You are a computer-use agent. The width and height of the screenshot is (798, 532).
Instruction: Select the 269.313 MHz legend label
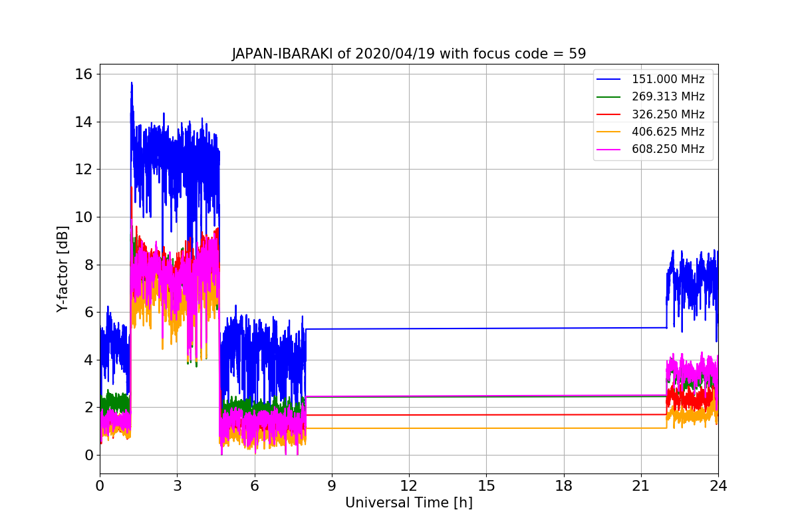click(x=668, y=96)
